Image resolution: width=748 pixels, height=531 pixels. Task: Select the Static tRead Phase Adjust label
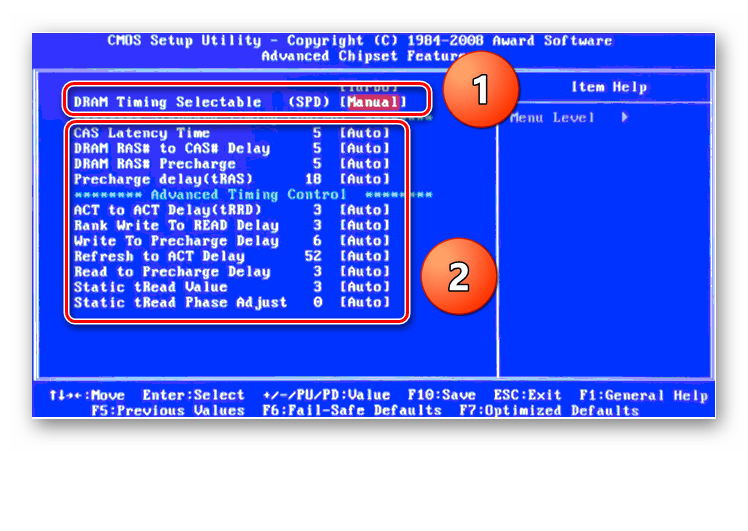tap(180, 302)
